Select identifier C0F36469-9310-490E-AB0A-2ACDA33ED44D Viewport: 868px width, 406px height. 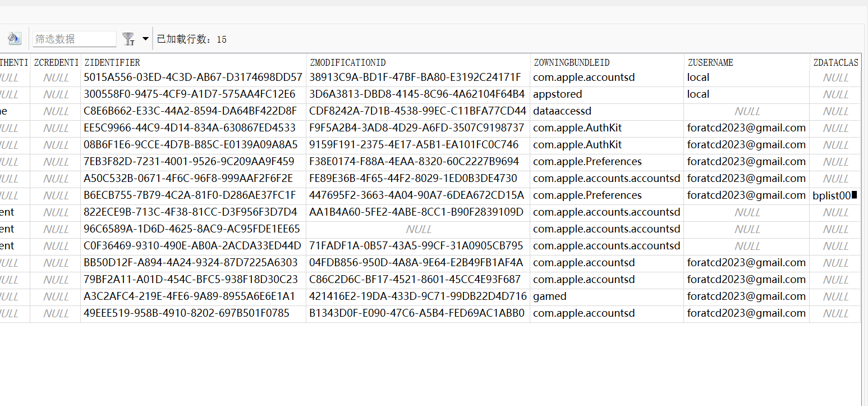(x=192, y=246)
